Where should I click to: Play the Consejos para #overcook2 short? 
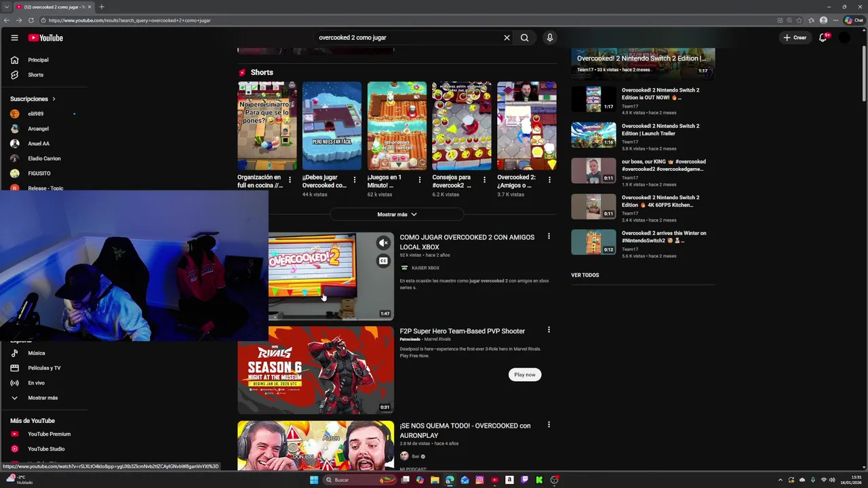click(462, 126)
